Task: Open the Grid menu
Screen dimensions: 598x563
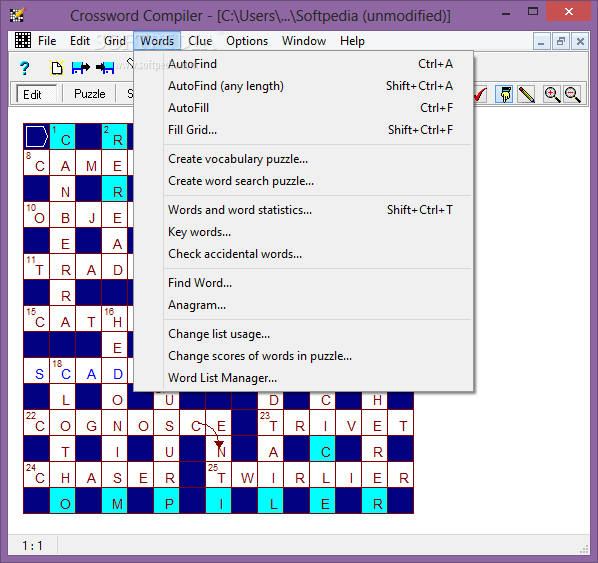Action: pyautogui.click(x=115, y=41)
